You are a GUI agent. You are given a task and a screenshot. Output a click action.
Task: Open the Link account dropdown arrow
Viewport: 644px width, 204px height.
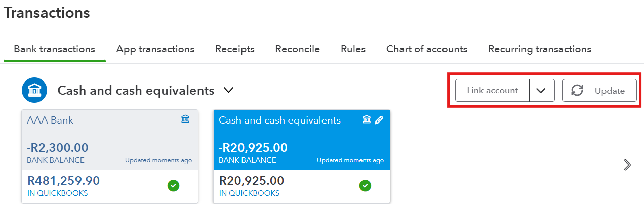tap(541, 91)
